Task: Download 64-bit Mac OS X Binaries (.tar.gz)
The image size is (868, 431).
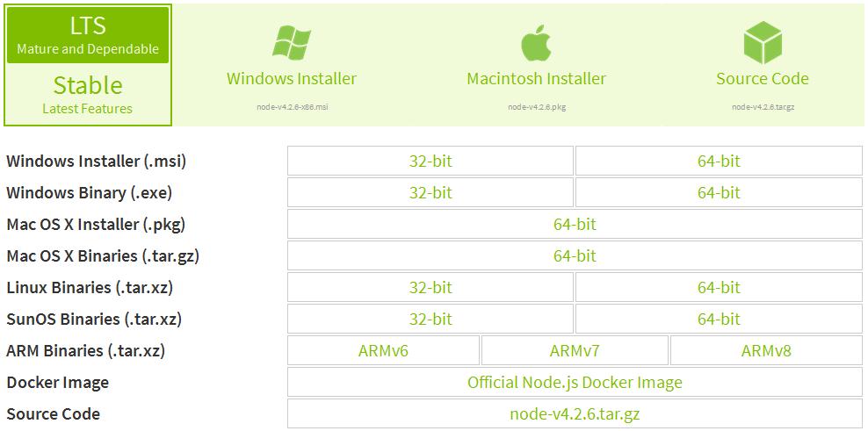Action: (x=575, y=256)
